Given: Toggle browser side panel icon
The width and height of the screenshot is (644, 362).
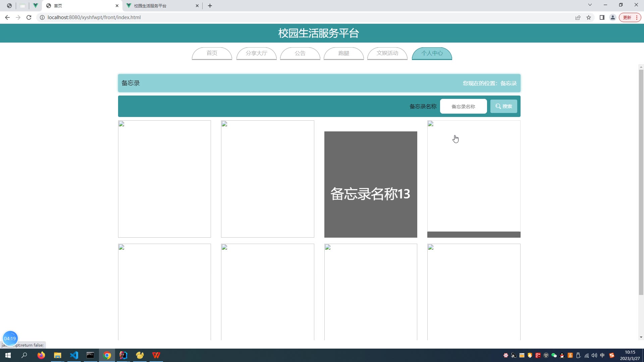Looking at the screenshot, I should (602, 17).
